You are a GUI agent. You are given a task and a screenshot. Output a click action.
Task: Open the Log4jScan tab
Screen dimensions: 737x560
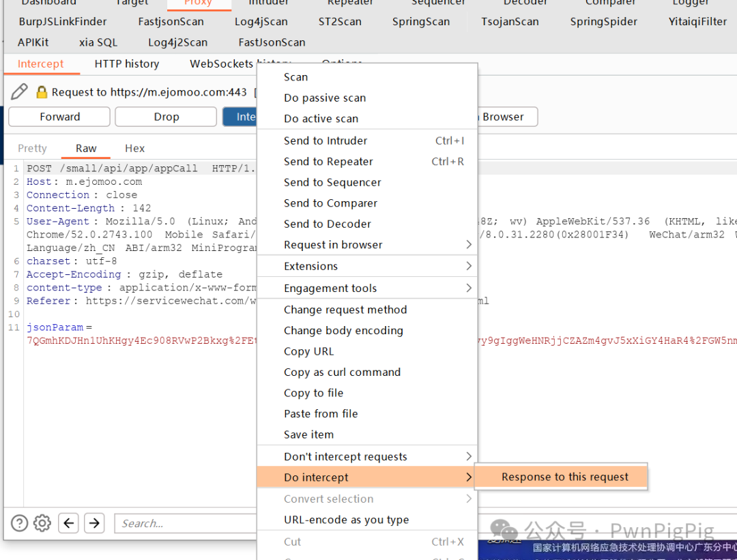pyautogui.click(x=261, y=22)
